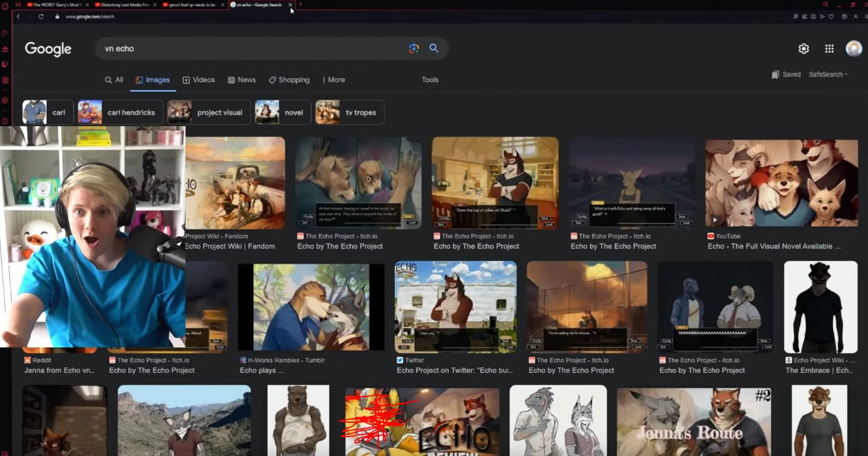868x456 pixels.
Task: Select the Shopping search tab
Action: tap(289, 80)
